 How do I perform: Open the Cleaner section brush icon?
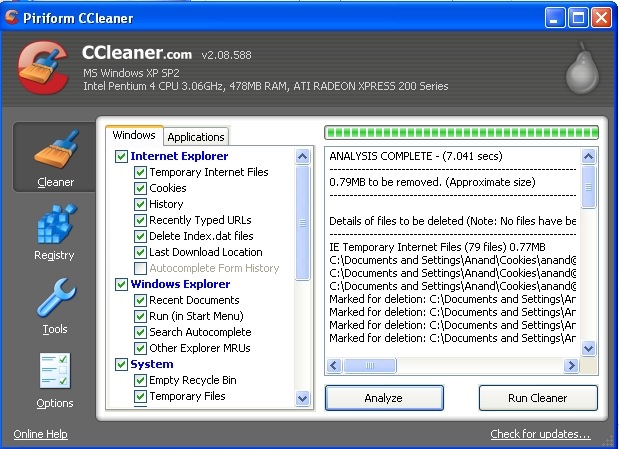tap(56, 149)
